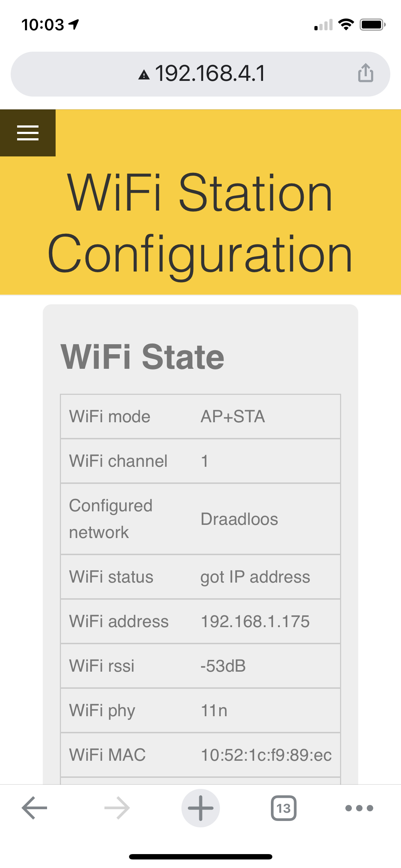
Task: Tap the cellular signal bars indicator
Action: click(323, 25)
